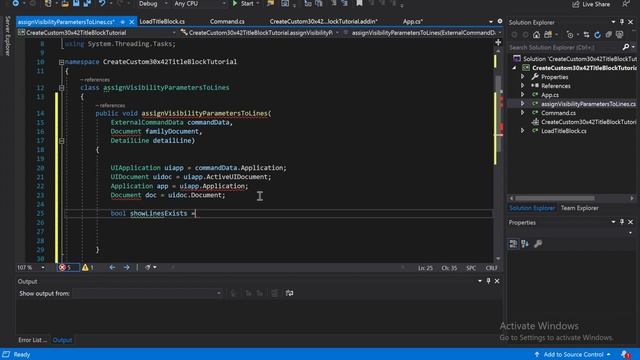Image resolution: width=640 pixels, height=360 pixels.
Task: Navigate backward with the left arrow icon
Action: tap(112, 267)
